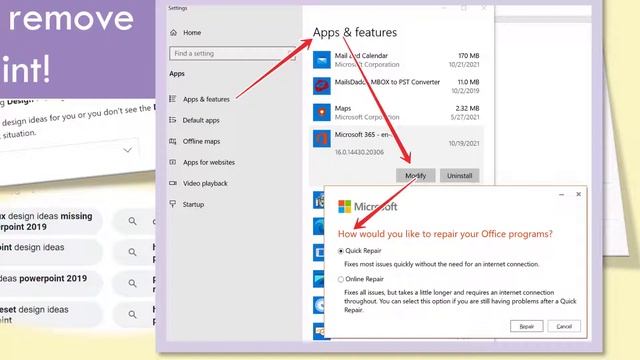640x360 pixels.
Task: Click the Apps for websites sidebar icon
Action: (173, 162)
